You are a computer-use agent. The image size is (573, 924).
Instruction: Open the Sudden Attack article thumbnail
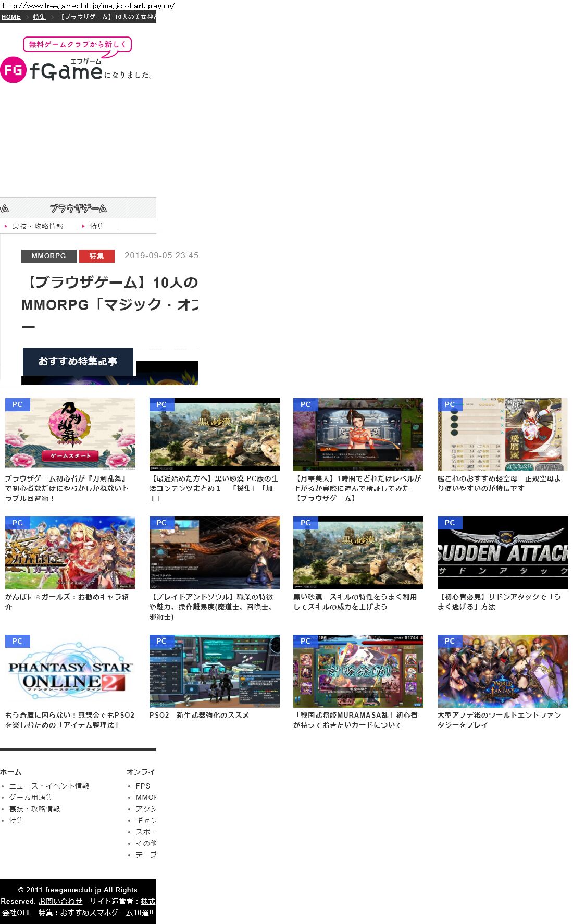502,552
